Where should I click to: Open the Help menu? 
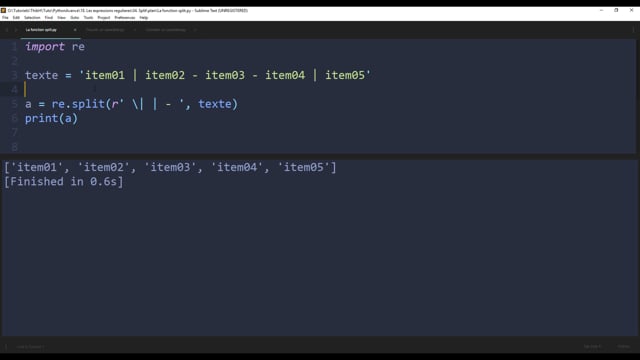pyautogui.click(x=144, y=18)
